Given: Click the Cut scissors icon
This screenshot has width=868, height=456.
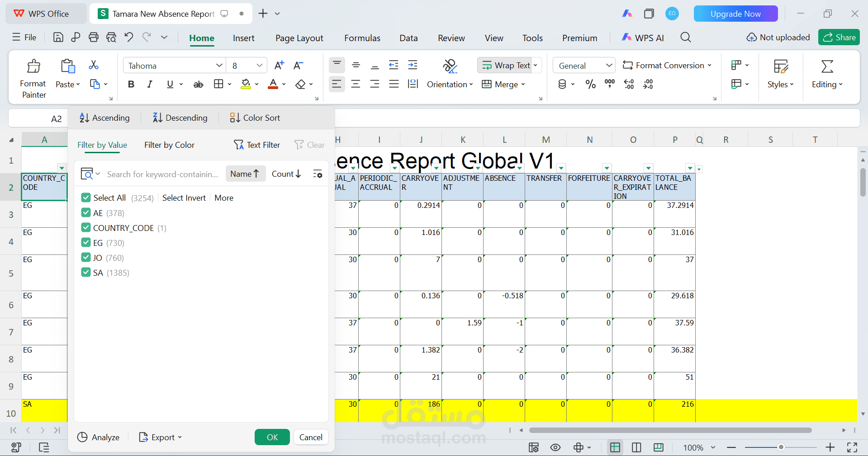Looking at the screenshot, I should pos(94,65).
